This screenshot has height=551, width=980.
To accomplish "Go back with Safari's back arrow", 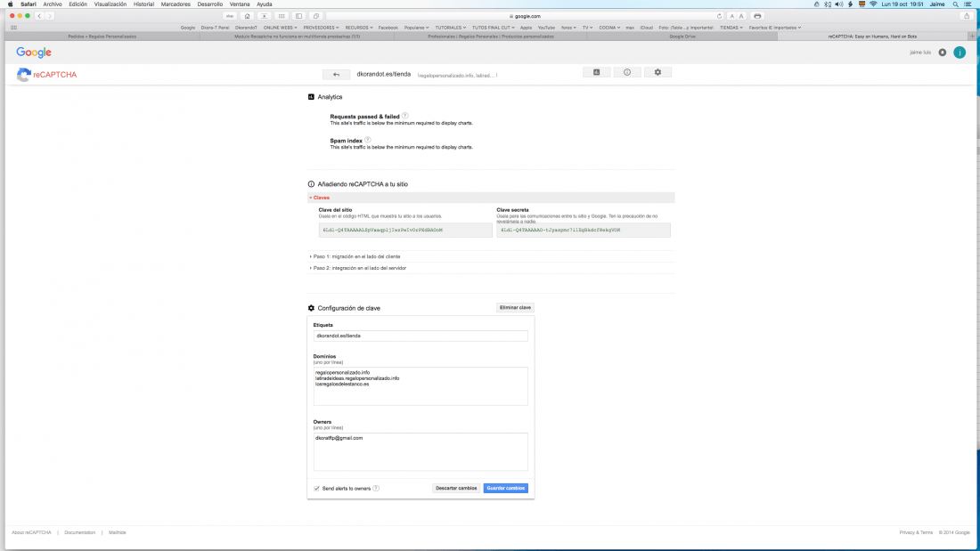I will (x=39, y=16).
